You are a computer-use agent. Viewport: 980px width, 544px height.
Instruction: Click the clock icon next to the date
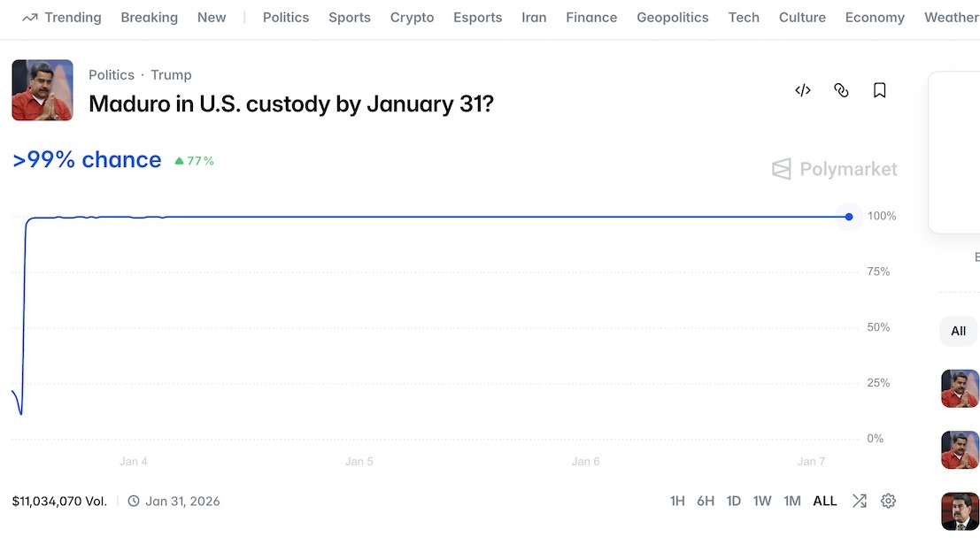coord(132,501)
